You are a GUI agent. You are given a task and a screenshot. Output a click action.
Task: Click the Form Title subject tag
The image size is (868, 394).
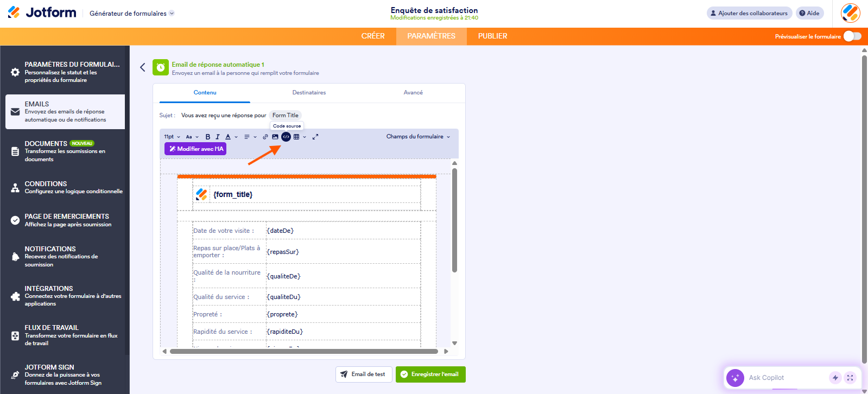point(286,116)
